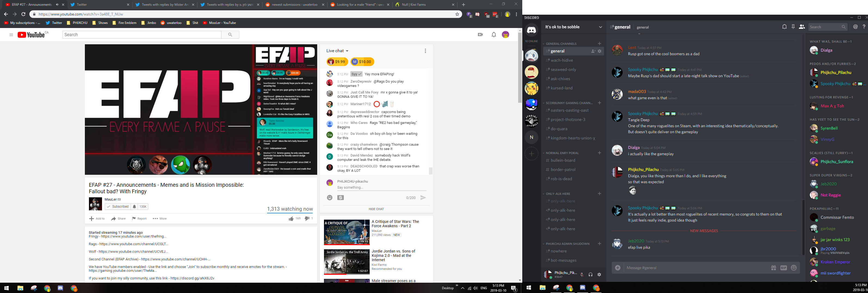The width and height of the screenshot is (868, 293).
Task: Open Discord help question mark icon
Action: (x=864, y=27)
